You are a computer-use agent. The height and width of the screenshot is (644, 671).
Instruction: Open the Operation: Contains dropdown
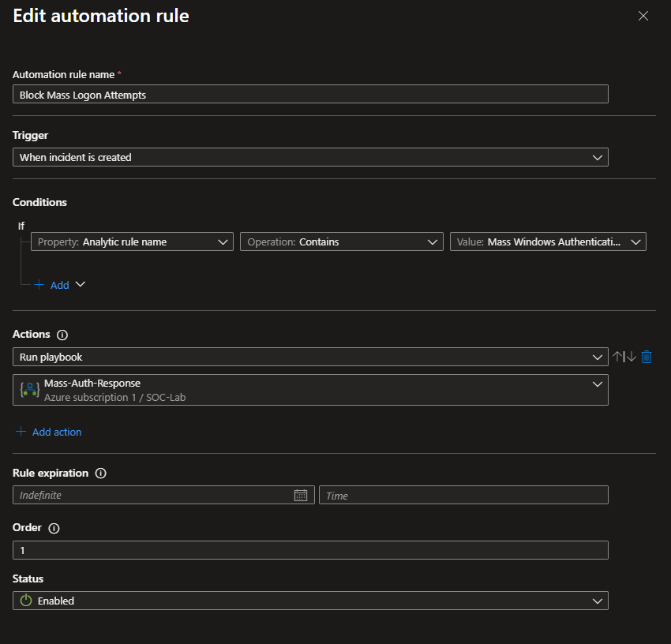[341, 241]
